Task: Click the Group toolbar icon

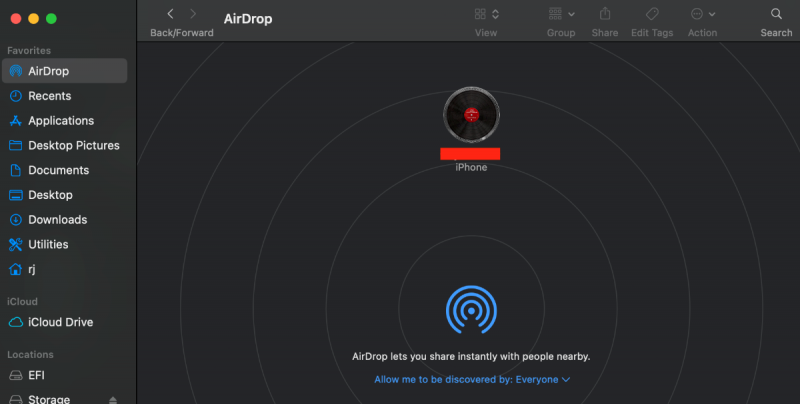Action: coord(556,14)
